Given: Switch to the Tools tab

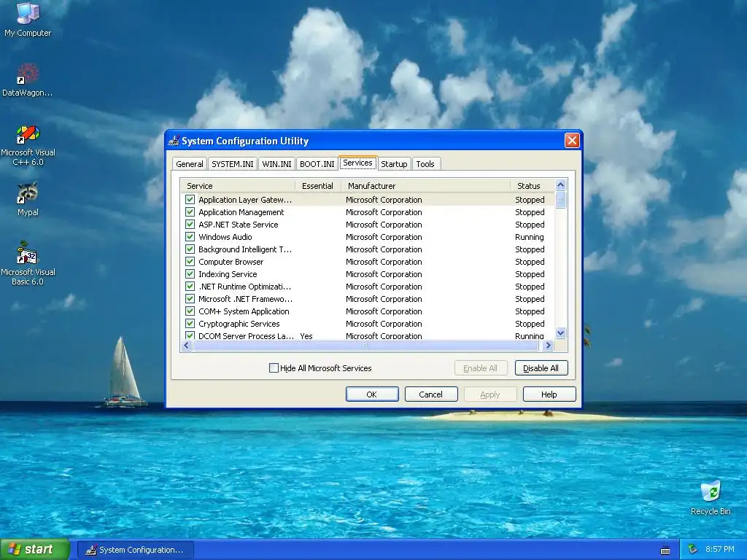Looking at the screenshot, I should tap(425, 164).
